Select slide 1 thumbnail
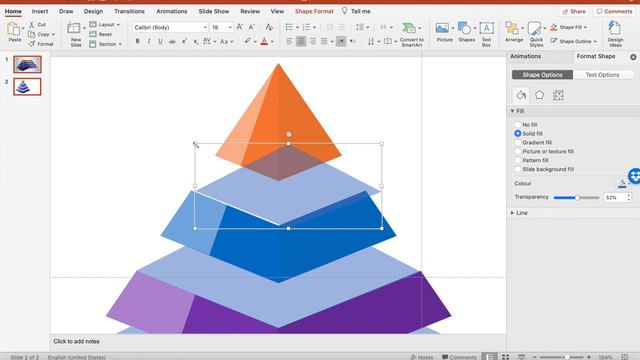 click(27, 64)
